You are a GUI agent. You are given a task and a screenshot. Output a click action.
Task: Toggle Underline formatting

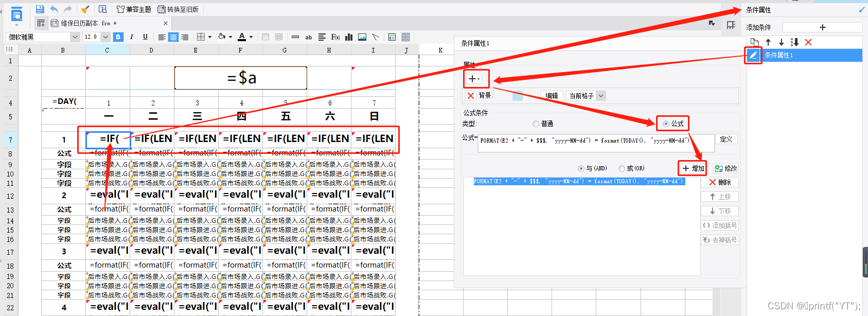[145, 37]
